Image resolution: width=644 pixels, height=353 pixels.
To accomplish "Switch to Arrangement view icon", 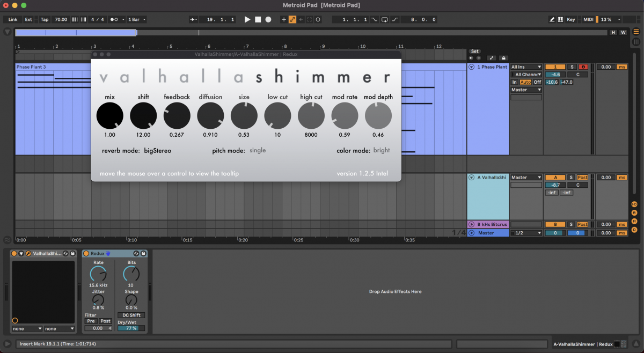I will pyautogui.click(x=636, y=32).
